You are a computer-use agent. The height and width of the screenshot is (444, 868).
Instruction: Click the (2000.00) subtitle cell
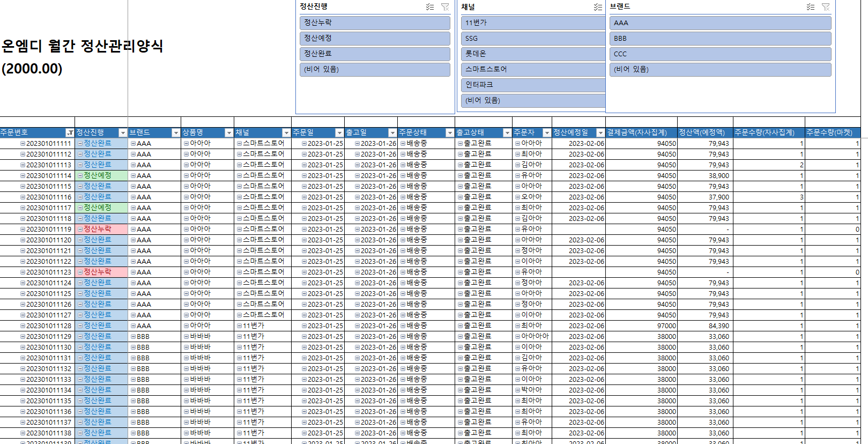32,69
